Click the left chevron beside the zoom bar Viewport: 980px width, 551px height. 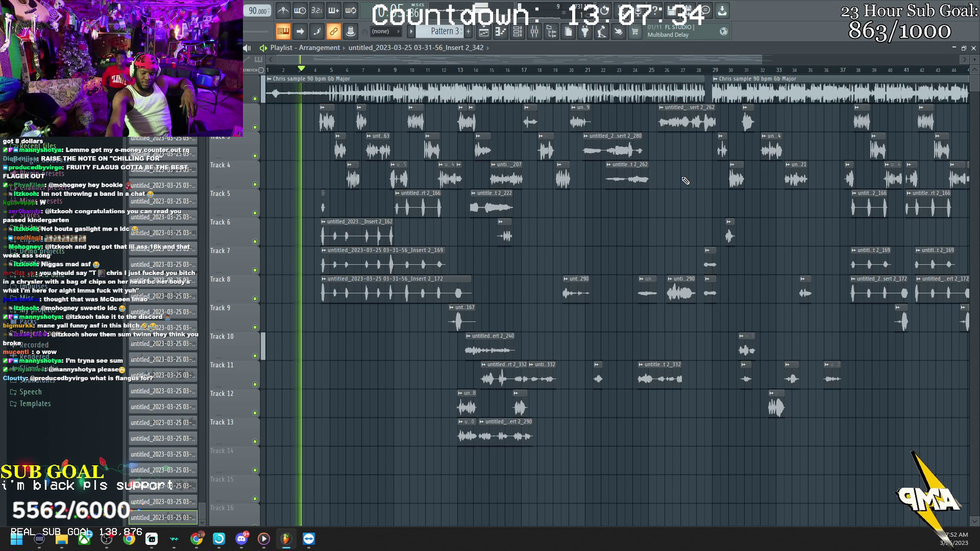click(271, 59)
